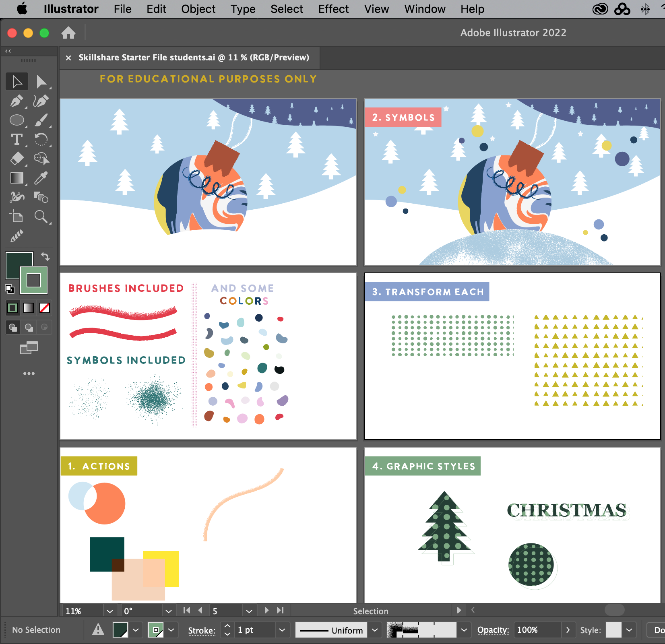Select the Zoom magnifier tool
Image resolution: width=665 pixels, height=644 pixels.
tap(41, 217)
